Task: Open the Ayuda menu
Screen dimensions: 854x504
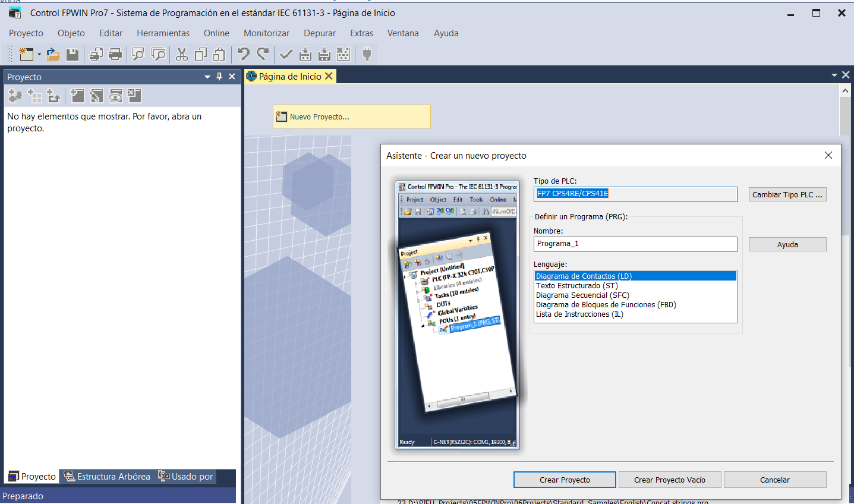Action: tap(446, 33)
